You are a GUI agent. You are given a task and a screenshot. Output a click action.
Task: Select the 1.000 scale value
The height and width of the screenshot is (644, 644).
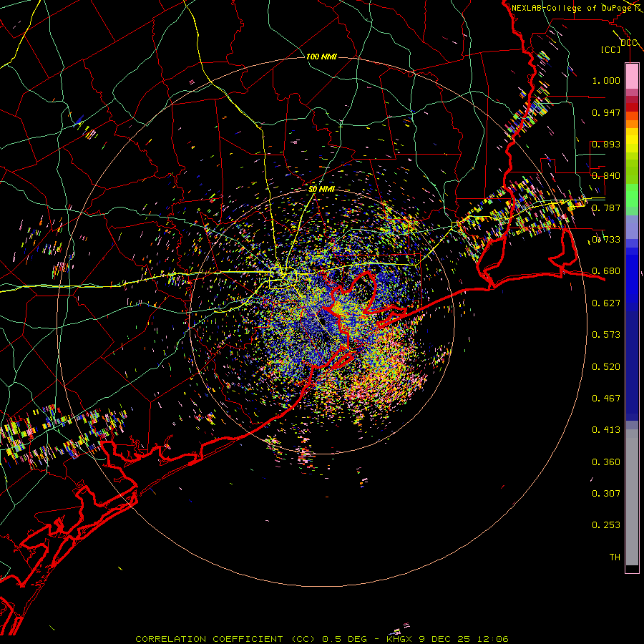coord(606,80)
